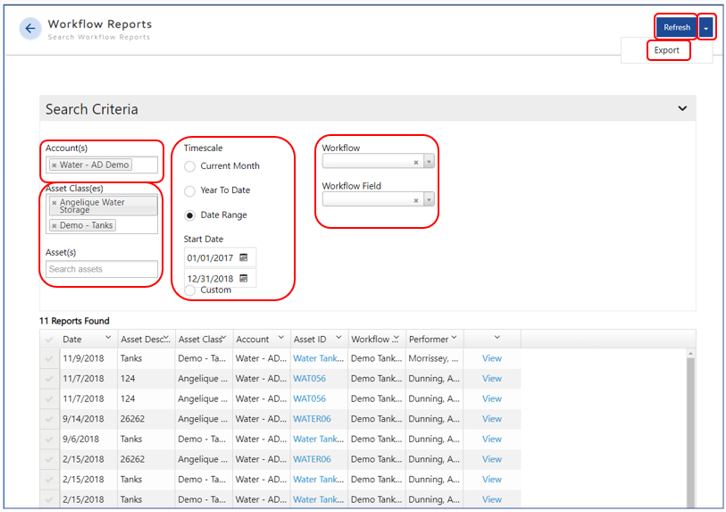This screenshot has height=512, width=726.
Task: Open the Workflow dropdown list
Action: coord(429,162)
